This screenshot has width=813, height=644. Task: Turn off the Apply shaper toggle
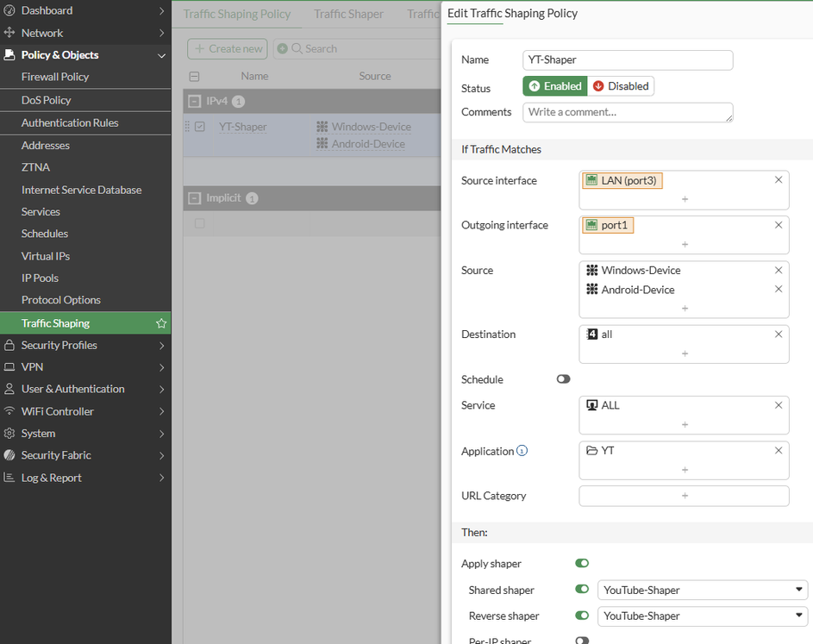(x=582, y=564)
